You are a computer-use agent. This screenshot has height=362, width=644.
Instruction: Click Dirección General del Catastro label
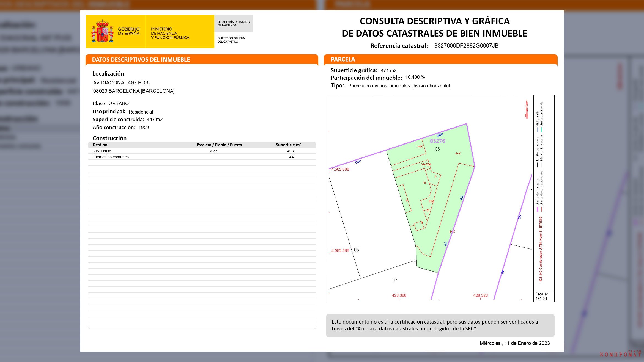pos(232,40)
